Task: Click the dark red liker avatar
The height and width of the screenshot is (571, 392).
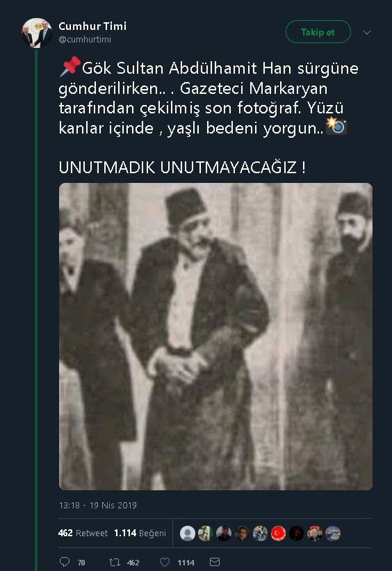Action: [297, 533]
